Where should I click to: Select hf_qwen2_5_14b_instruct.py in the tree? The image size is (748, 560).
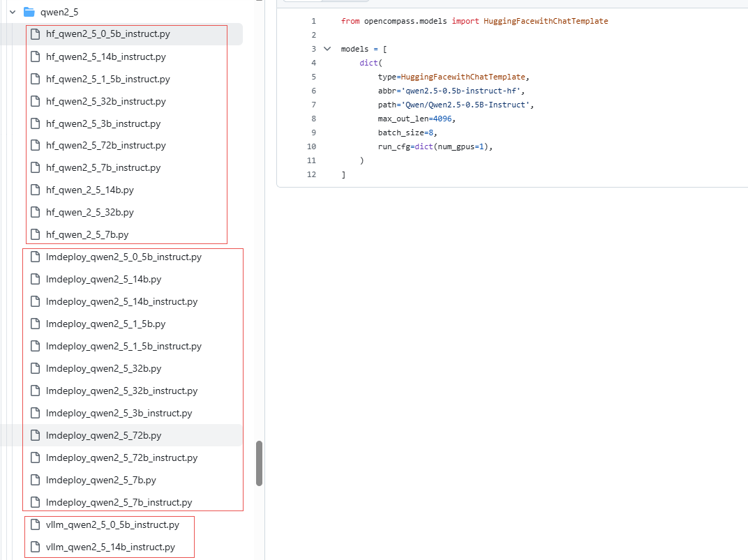click(x=106, y=56)
